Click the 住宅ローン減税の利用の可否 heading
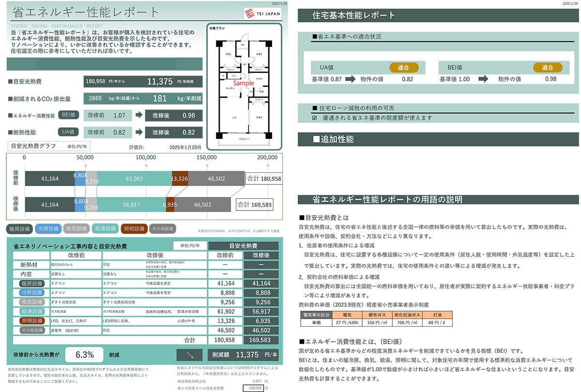The image size is (581, 392). pos(353,107)
